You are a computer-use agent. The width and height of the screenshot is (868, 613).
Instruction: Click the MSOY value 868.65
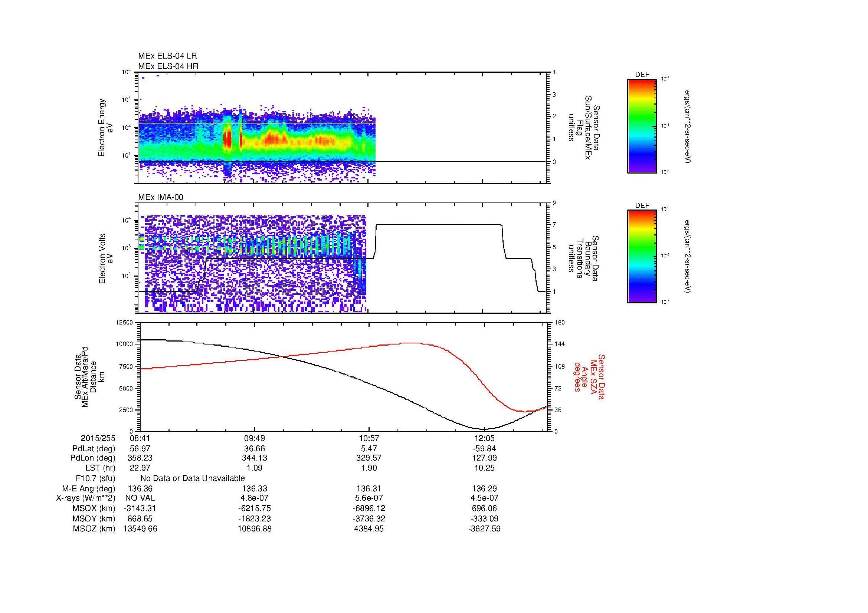click(x=140, y=518)
